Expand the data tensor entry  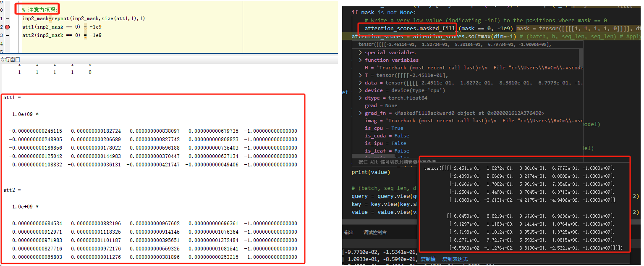360,83
